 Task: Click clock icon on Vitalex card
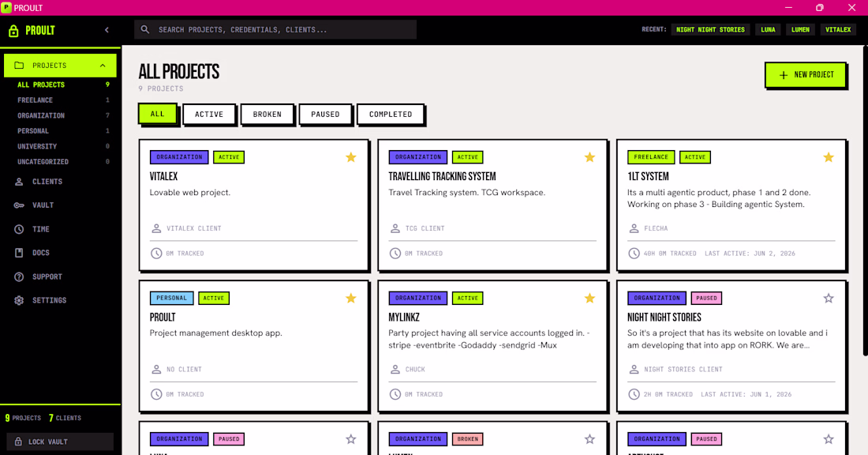coord(156,254)
